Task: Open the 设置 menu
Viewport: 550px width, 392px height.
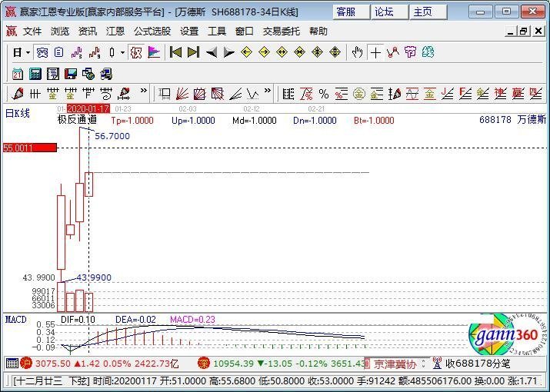Action: pos(189,32)
